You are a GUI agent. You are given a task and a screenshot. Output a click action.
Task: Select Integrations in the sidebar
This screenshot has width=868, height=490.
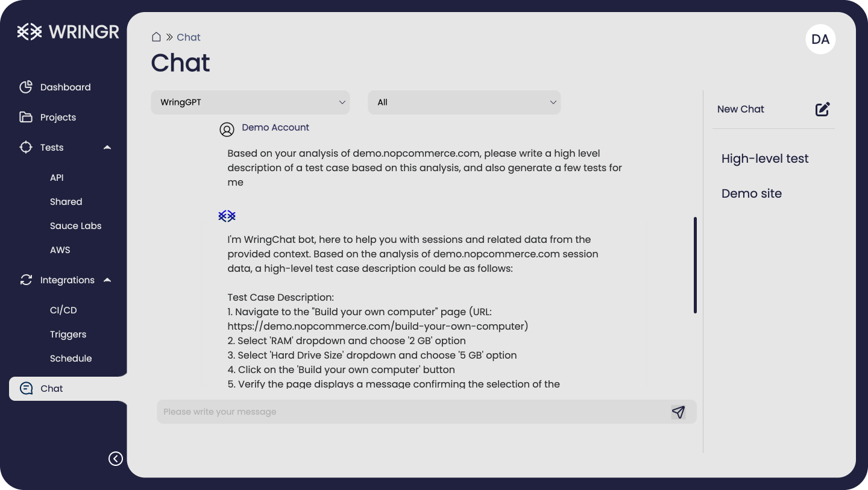point(68,280)
